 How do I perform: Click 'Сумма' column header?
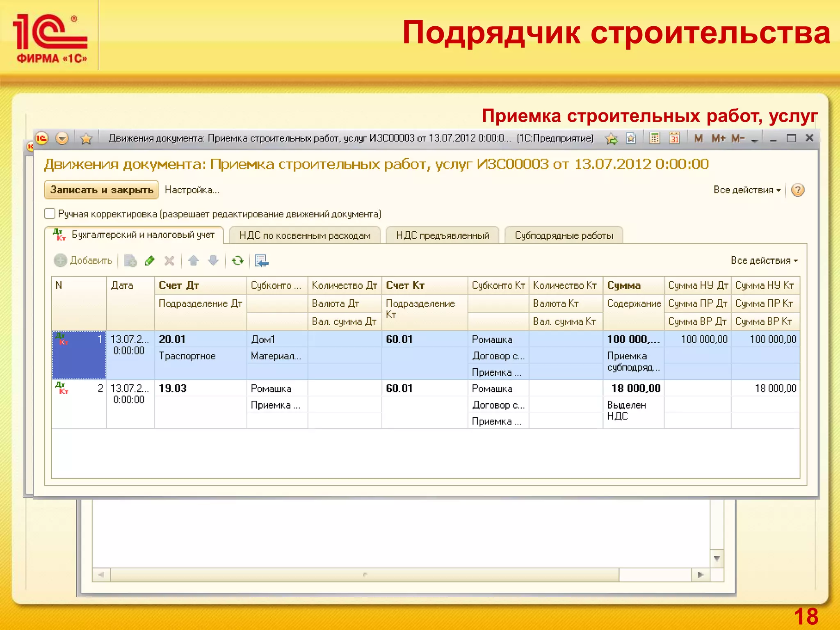pos(633,285)
